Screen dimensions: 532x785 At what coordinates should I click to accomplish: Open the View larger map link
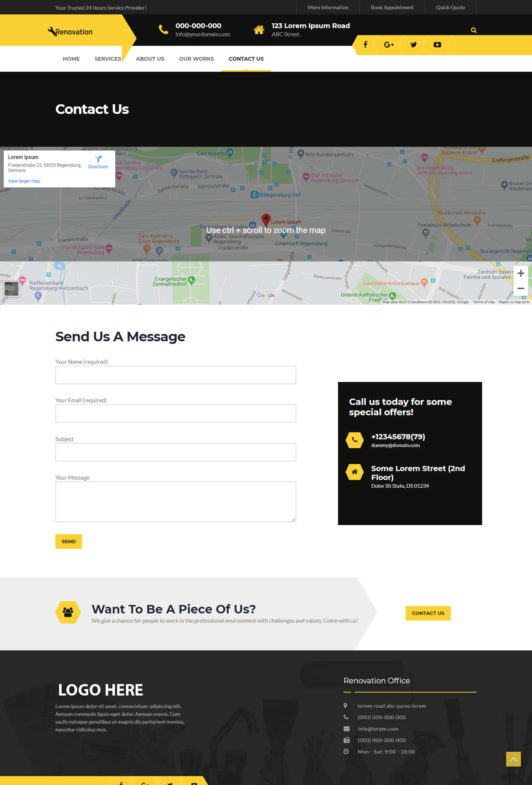(24, 181)
